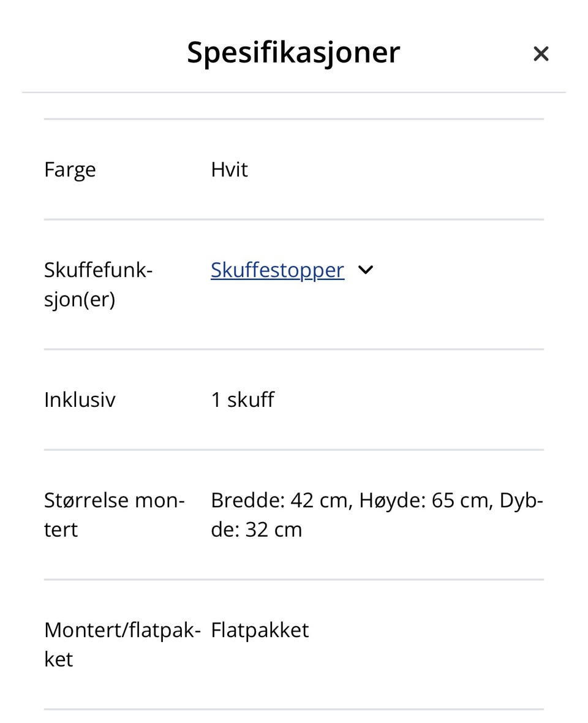Click the Inklusiv specification label
This screenshot has width=588, height=723.
[80, 399]
